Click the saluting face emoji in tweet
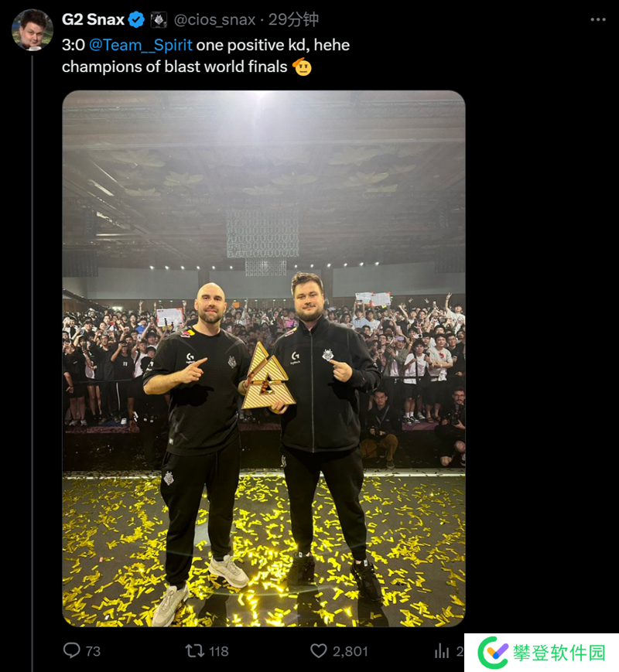The image size is (619, 672). 302,67
